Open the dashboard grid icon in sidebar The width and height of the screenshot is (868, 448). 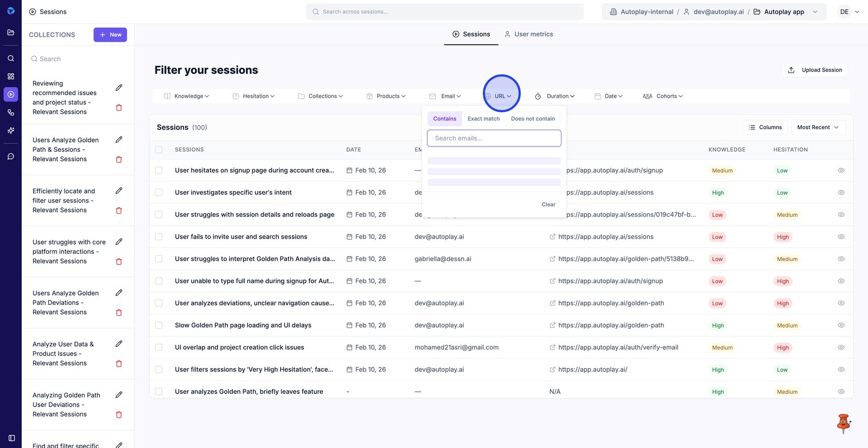11,76
